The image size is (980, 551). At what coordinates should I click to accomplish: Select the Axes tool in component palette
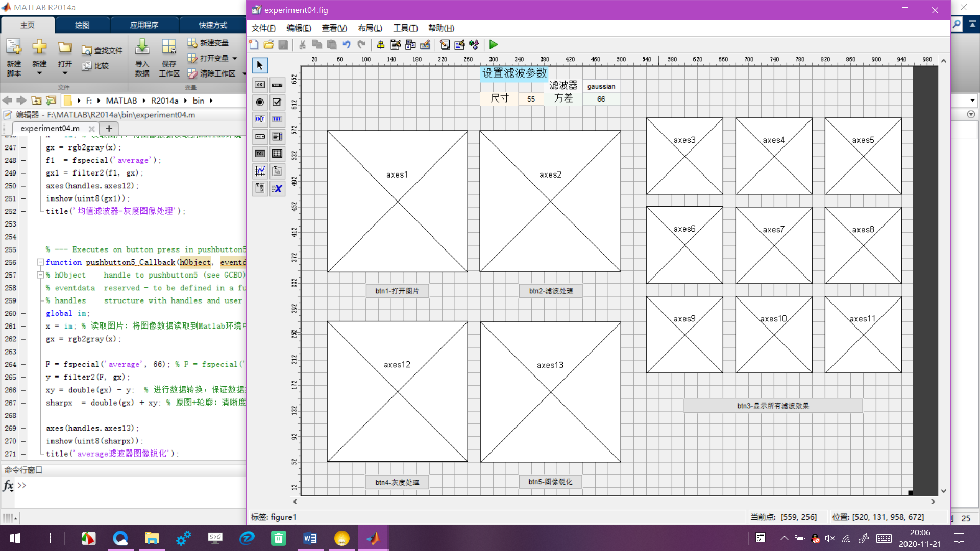click(x=260, y=171)
